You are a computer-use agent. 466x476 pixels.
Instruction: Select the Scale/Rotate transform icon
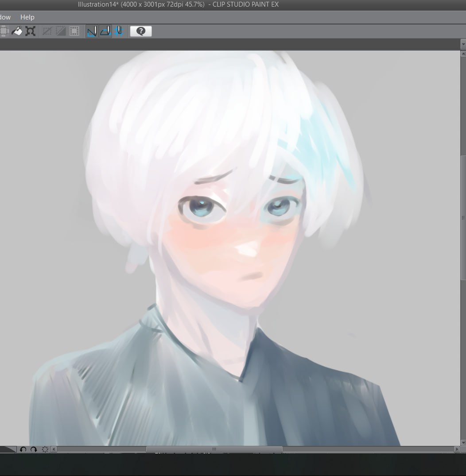(x=31, y=31)
